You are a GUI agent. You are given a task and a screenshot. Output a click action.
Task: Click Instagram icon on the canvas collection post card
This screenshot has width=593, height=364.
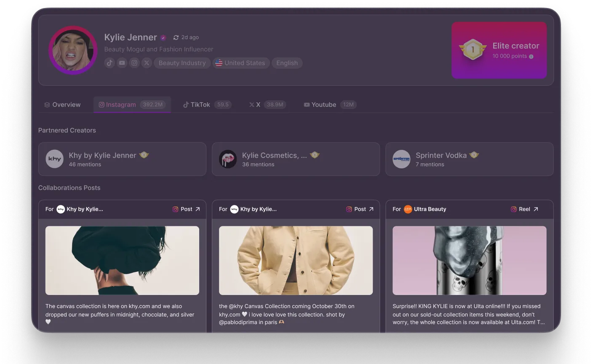coord(176,209)
